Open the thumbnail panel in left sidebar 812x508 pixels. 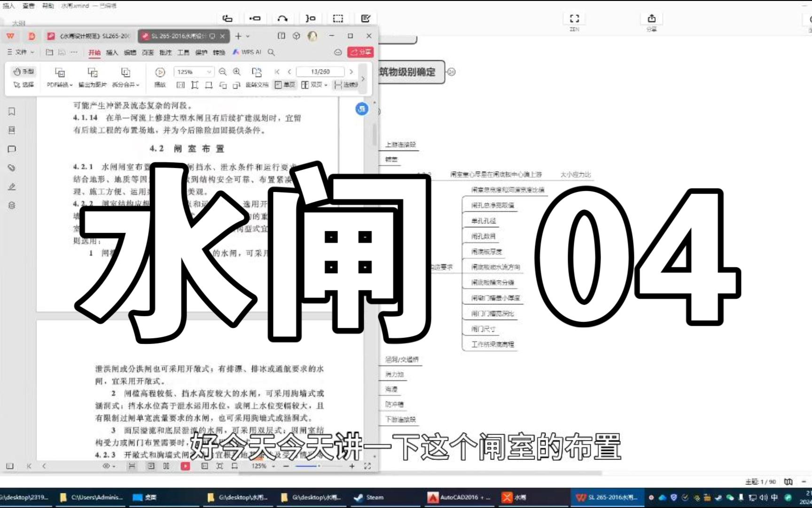point(12,130)
